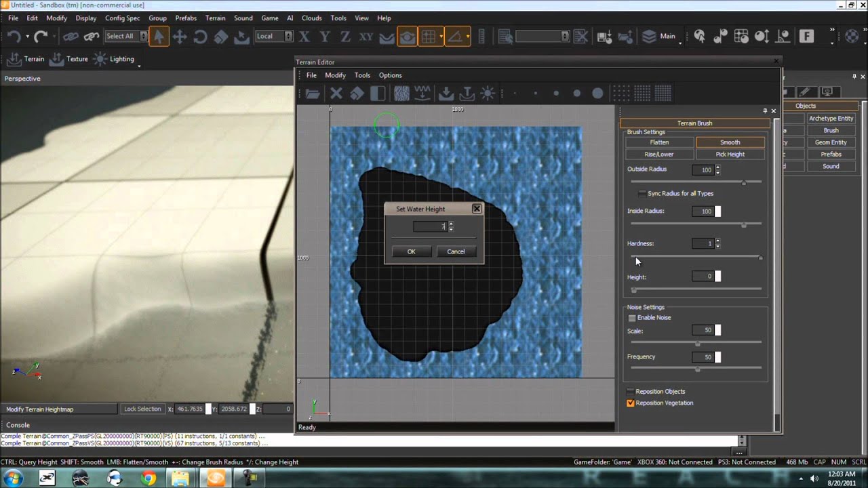
Task: Cancel the Set Water Height dialog
Action: pyautogui.click(x=456, y=251)
